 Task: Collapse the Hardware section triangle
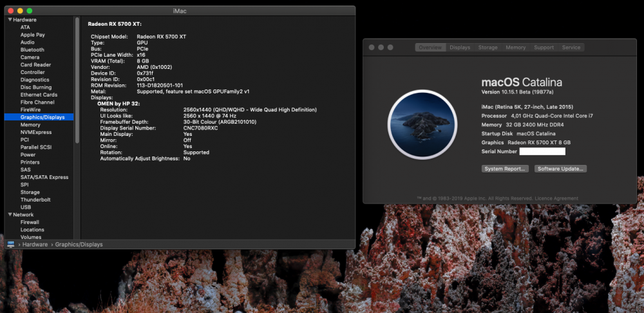point(10,20)
